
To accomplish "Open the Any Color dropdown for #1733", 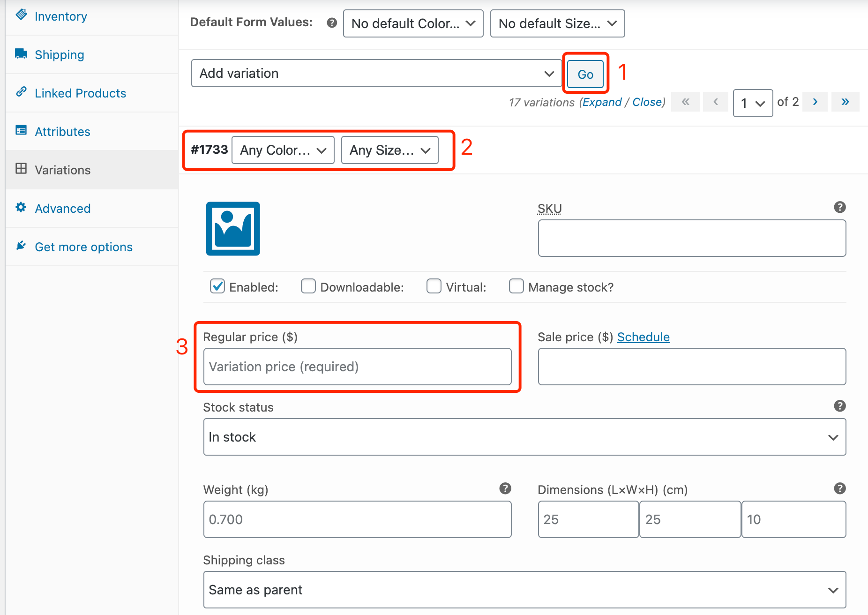I will click(x=283, y=150).
